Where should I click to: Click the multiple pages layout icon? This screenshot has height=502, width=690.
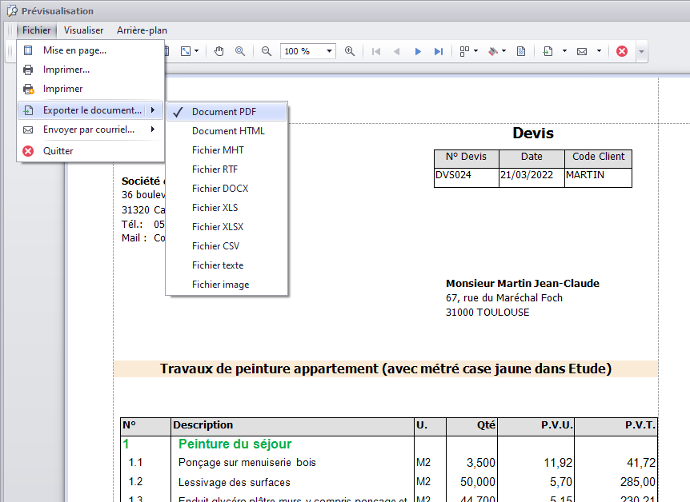click(x=464, y=51)
